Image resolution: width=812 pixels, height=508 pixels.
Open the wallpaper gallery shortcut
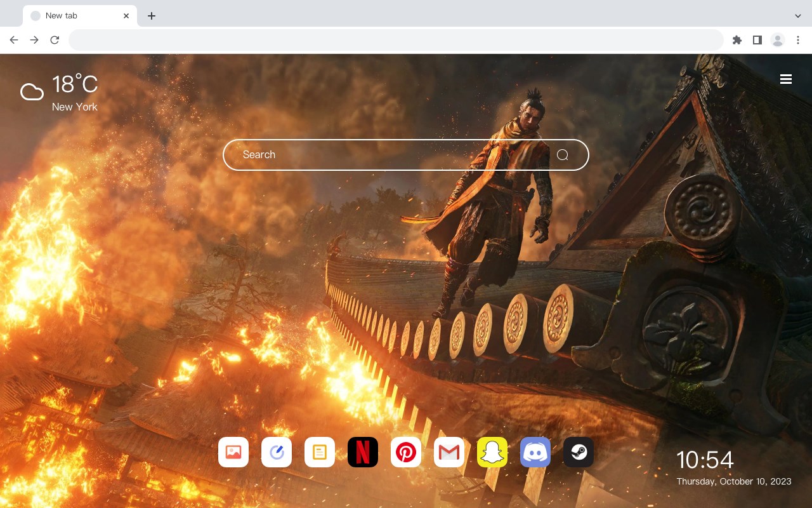pyautogui.click(x=233, y=452)
